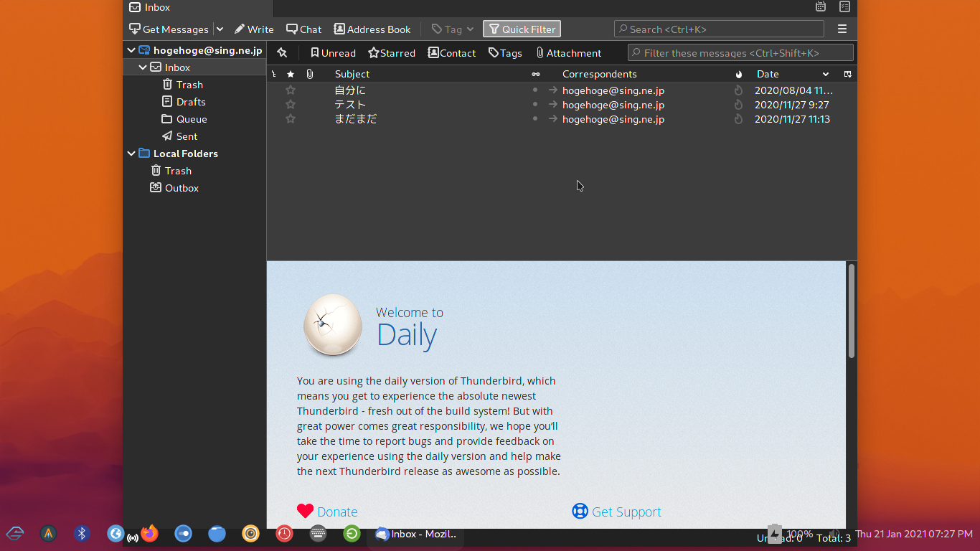Select the Inbox tab
The width and height of the screenshot is (980, 551).
(197, 8)
